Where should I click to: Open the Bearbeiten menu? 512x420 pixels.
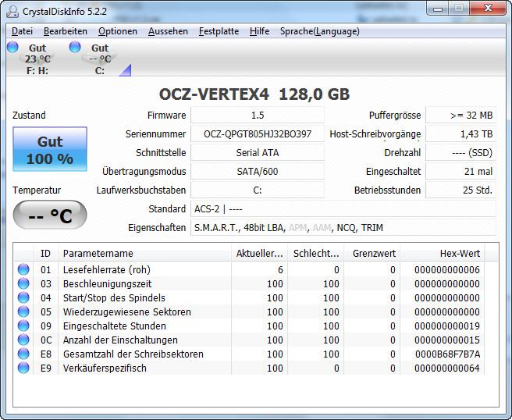(66, 31)
